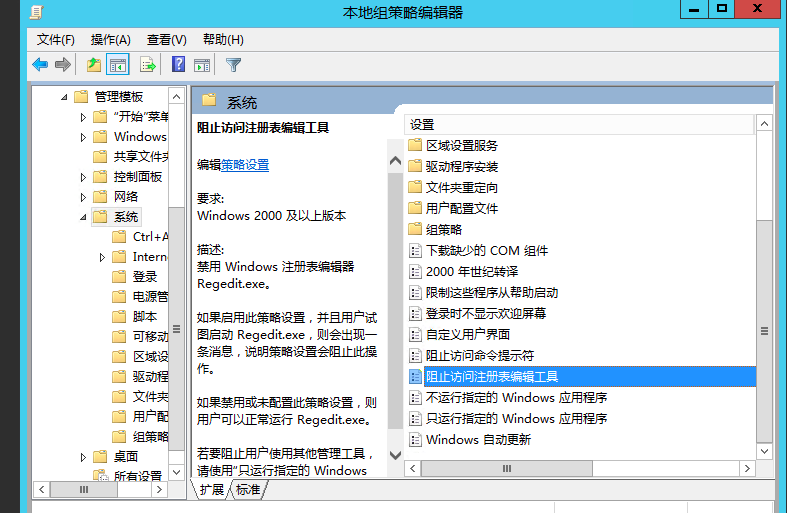Toggle the Show/Hide action pane icon
Screen dimensions: 787x513
(202, 65)
